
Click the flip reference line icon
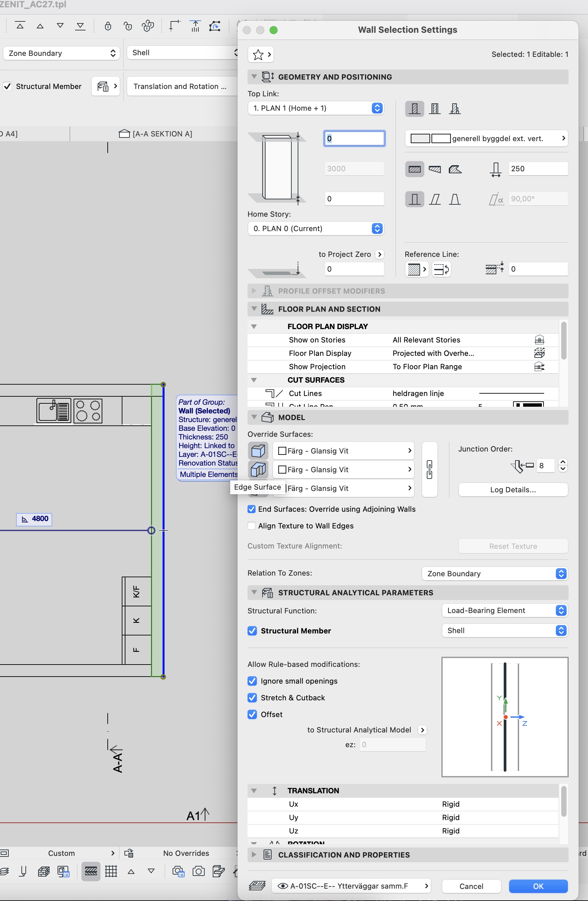441,270
